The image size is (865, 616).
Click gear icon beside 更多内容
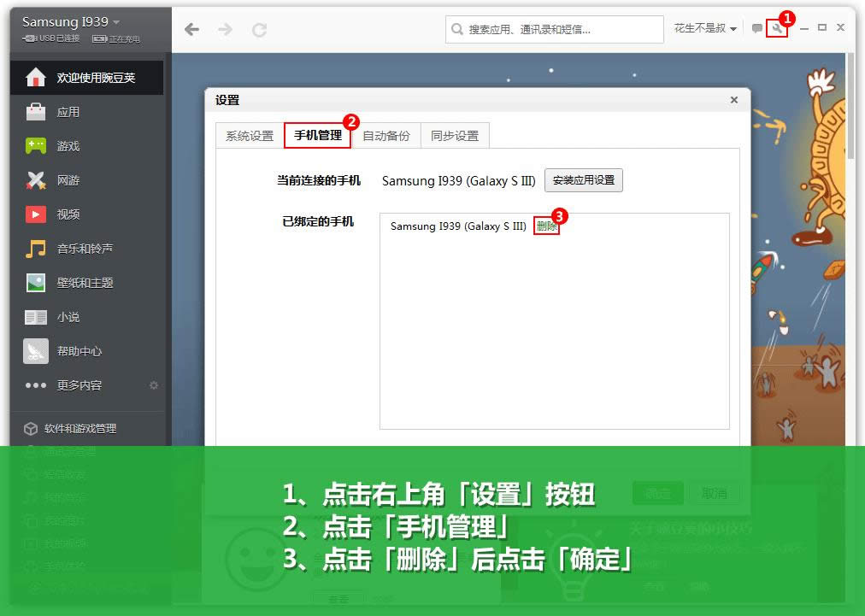(x=154, y=385)
